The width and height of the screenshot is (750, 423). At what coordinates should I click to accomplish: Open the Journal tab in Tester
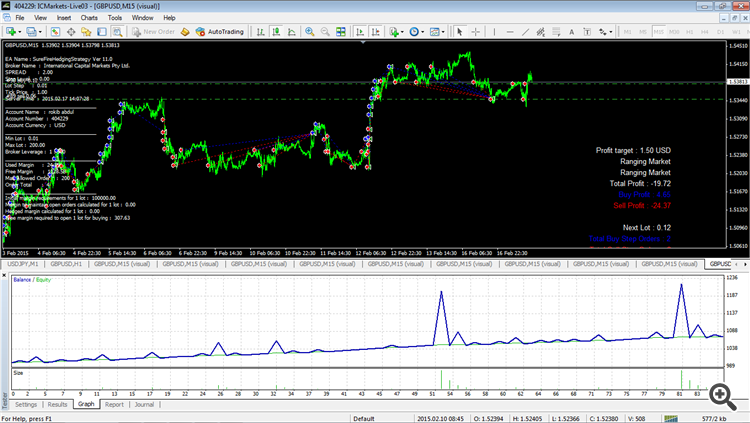click(x=144, y=405)
